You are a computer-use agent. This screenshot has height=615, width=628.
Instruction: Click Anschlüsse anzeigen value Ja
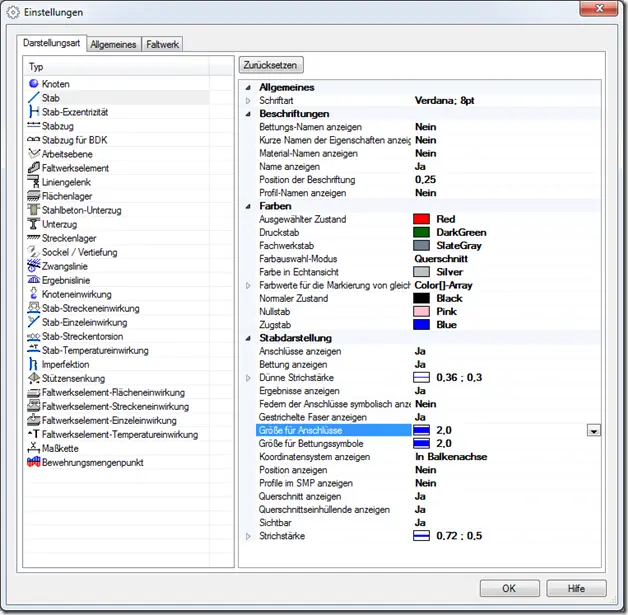[420, 351]
